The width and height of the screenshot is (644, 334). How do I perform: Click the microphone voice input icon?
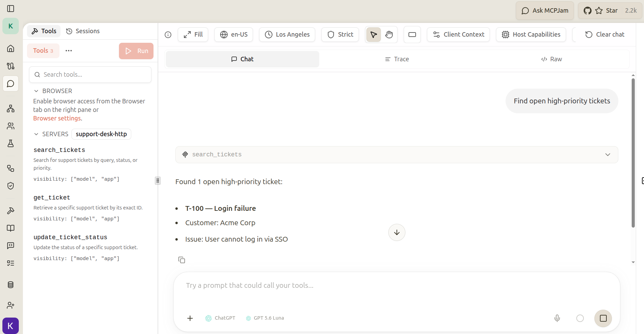point(557,318)
